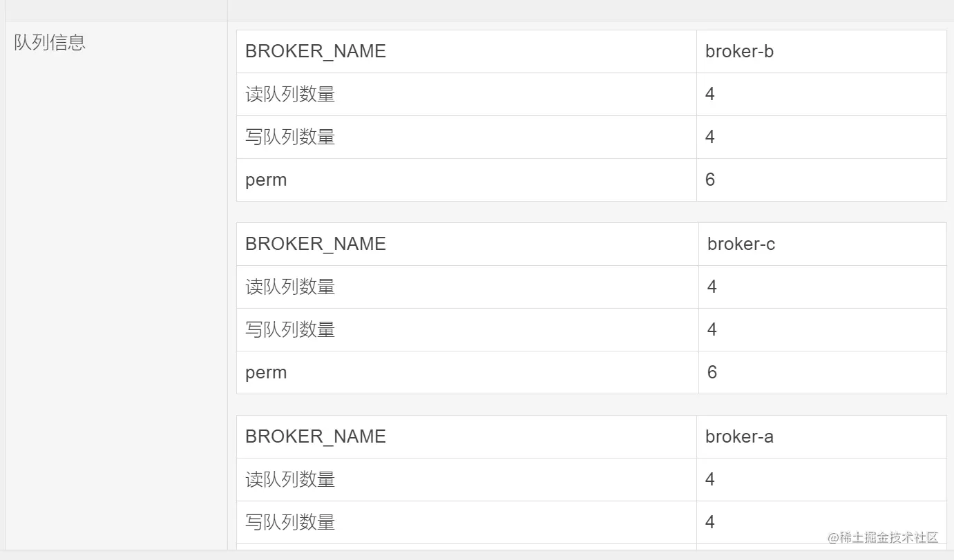Viewport: 954px width, 560px height.
Task: Click 读队列数量 label in broker-a table
Action: pyautogui.click(x=290, y=480)
